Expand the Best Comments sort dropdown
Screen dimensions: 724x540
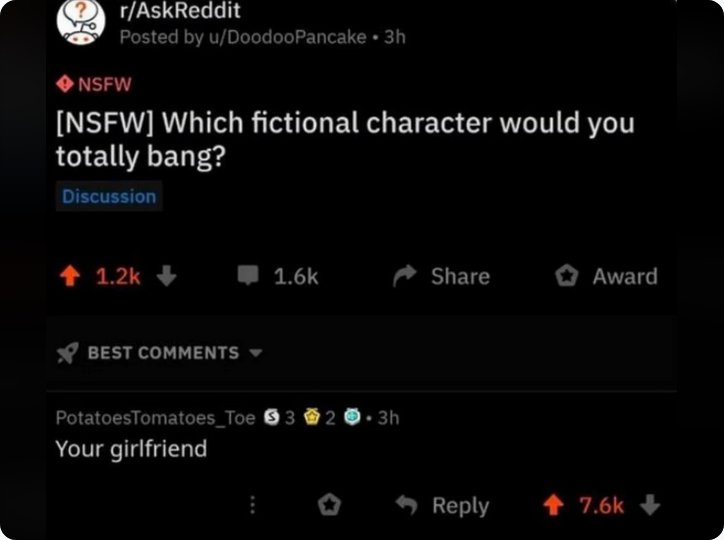[256, 353]
